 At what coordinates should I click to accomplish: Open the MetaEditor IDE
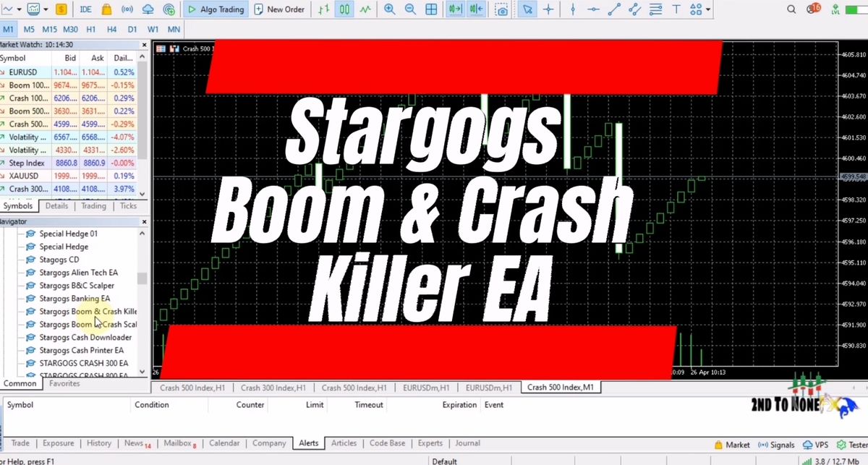(85, 9)
